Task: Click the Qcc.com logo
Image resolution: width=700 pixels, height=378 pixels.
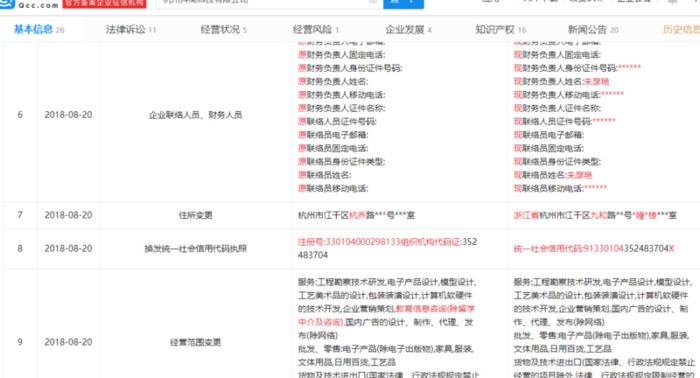Action: pos(29,4)
